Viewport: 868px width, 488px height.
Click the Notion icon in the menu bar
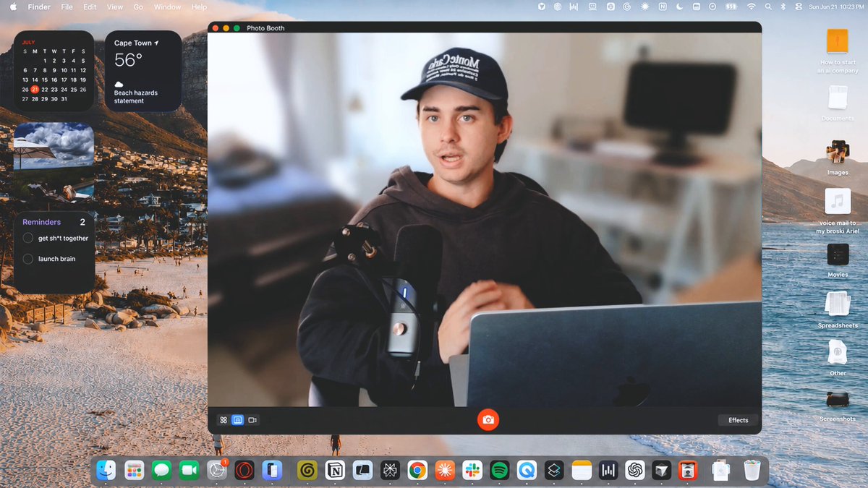pos(663,7)
